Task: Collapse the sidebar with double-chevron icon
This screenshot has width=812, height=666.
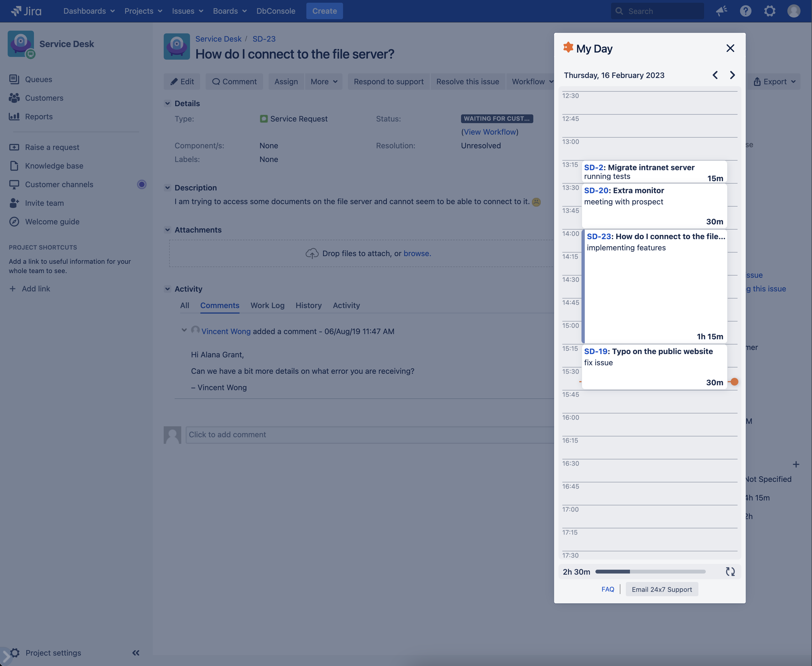Action: click(x=136, y=653)
